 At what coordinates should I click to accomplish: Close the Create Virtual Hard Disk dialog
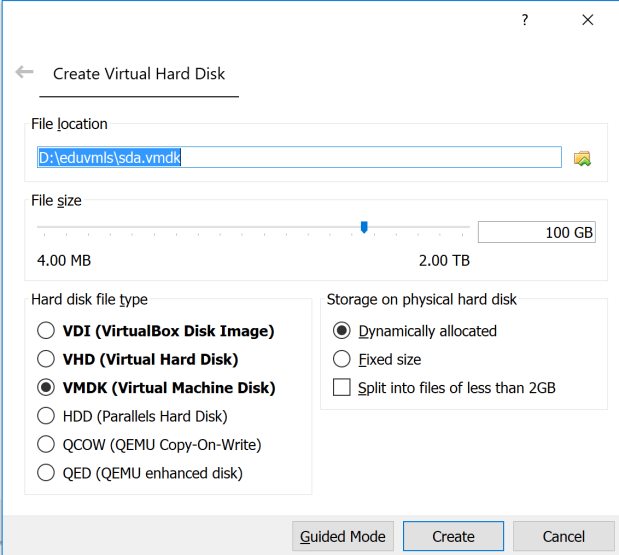pos(587,20)
